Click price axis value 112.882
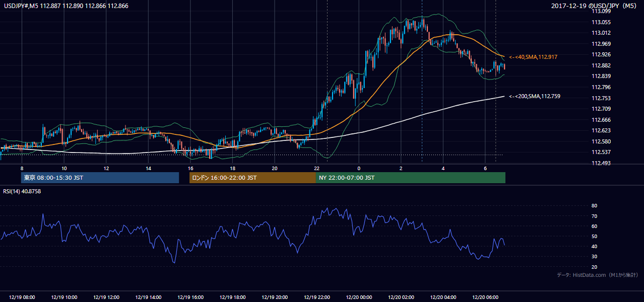This screenshot has height=302, width=644. click(601, 65)
